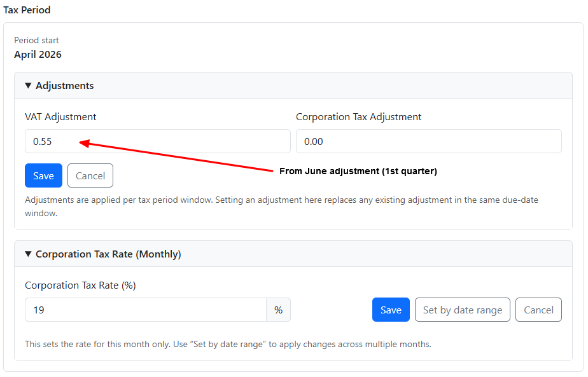Viewport: 588px width, 377px height.
Task: Cancel the Adjustments edits
Action: 90,175
